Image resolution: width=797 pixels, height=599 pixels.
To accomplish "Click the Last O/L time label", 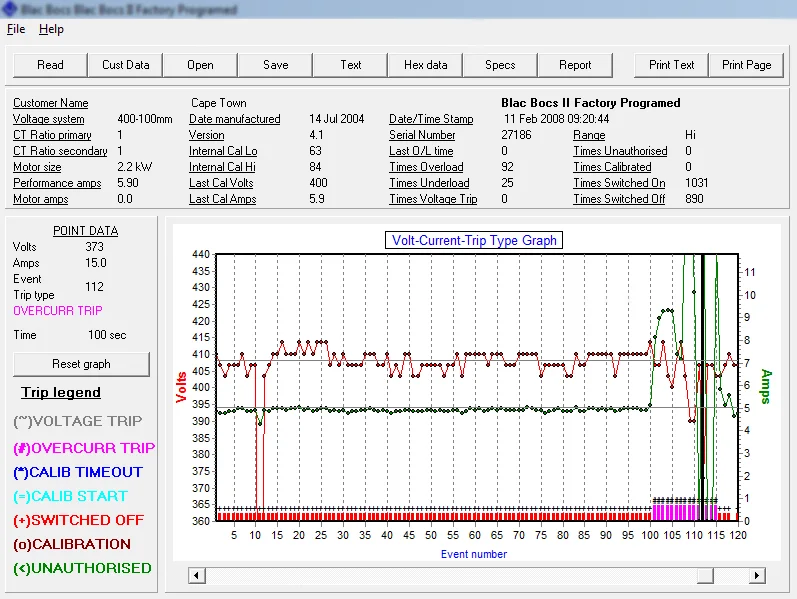I will click(x=421, y=151).
